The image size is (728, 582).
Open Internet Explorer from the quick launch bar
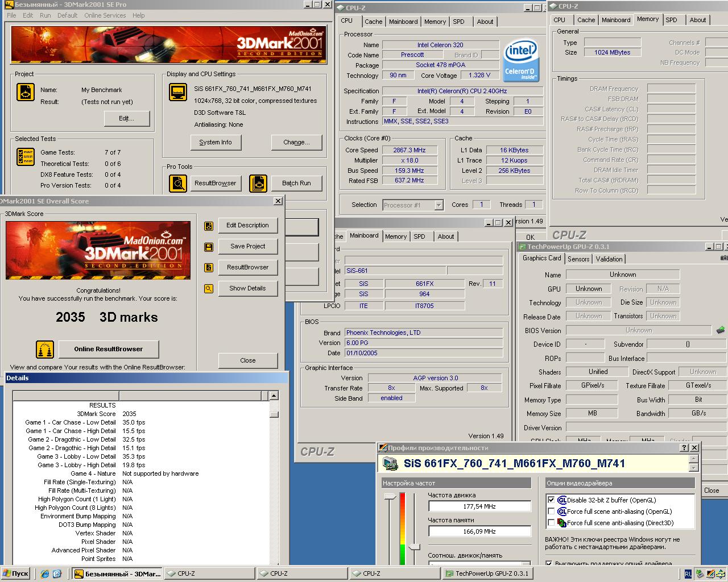coord(45,574)
